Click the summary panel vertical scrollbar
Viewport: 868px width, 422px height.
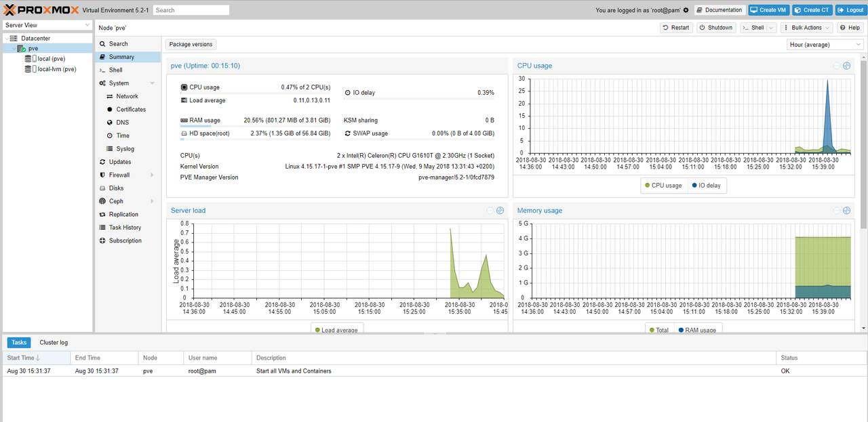(864, 146)
